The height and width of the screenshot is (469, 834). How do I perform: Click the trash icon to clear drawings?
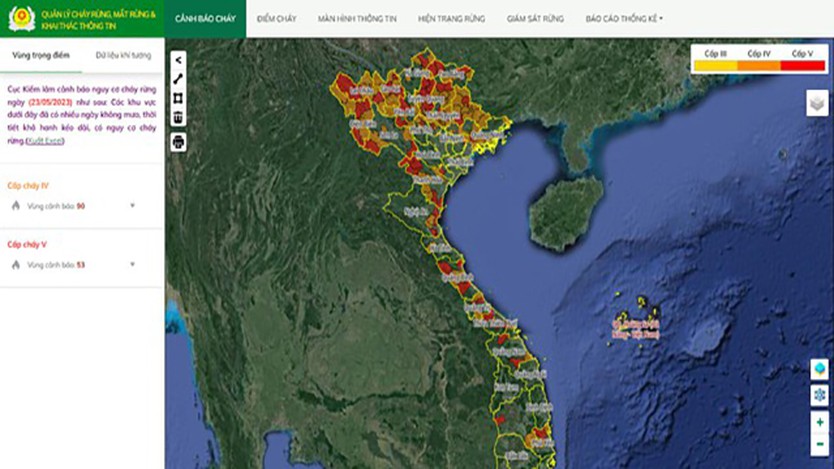point(178,117)
